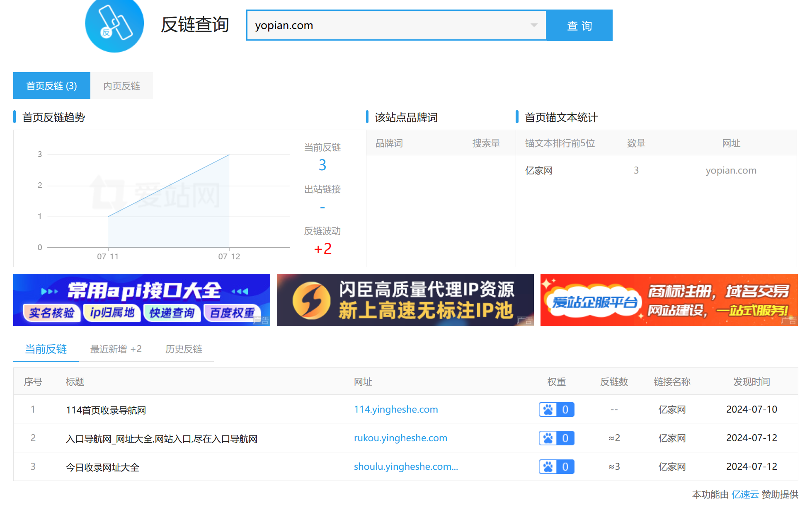
Task: Open the domain input dropdown arrow
Action: coord(534,25)
